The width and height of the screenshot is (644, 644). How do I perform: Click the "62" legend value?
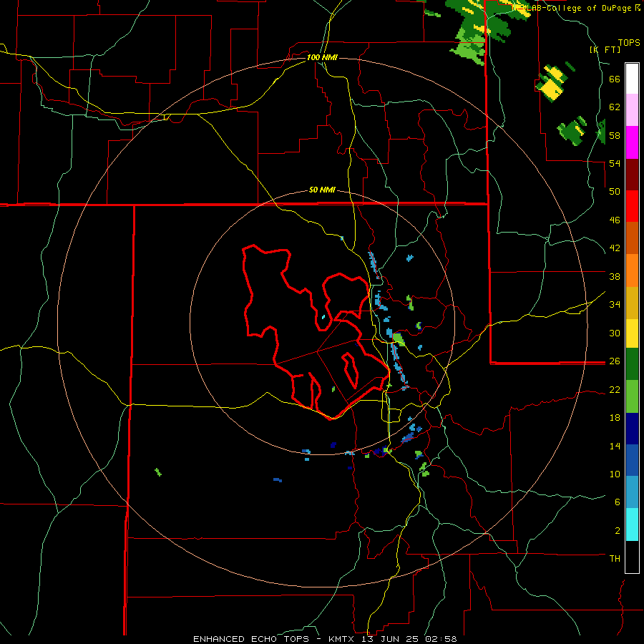(x=615, y=107)
